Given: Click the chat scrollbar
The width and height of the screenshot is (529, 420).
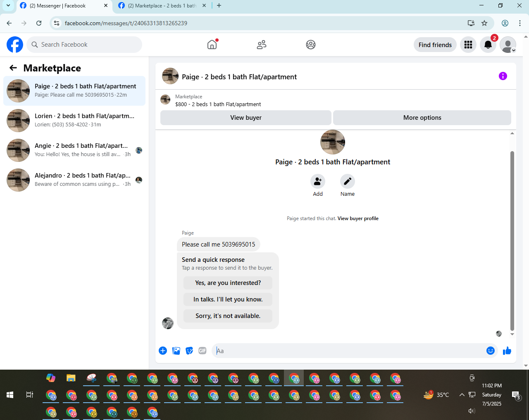Looking at the screenshot, I should click(512, 241).
